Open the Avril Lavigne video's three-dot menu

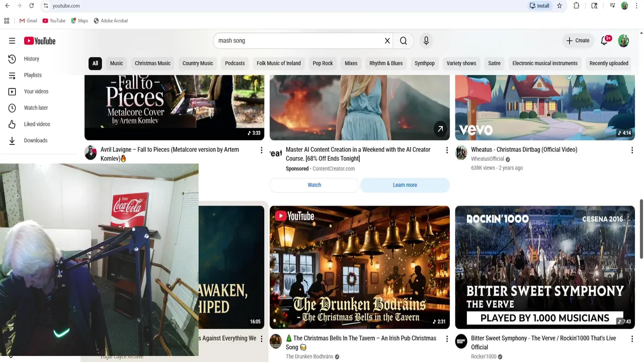click(261, 150)
